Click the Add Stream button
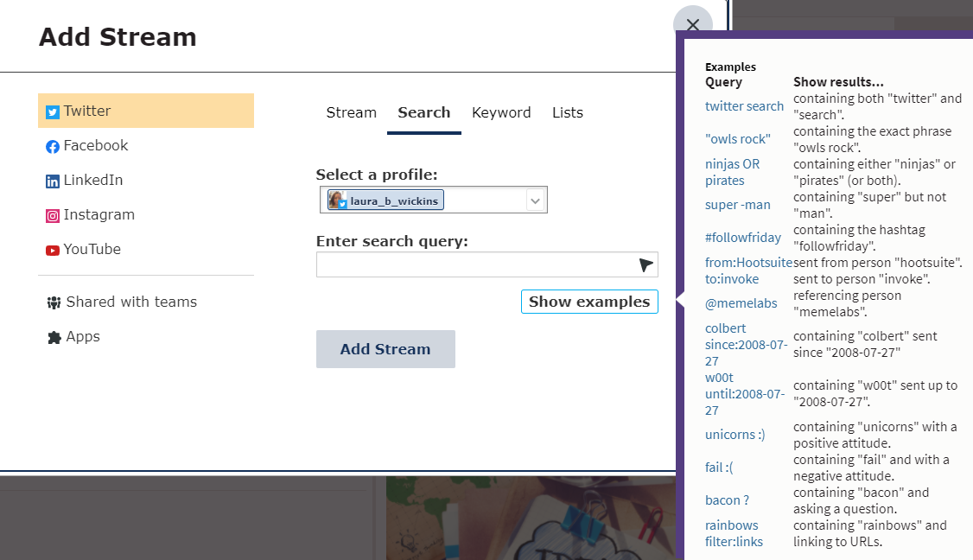This screenshot has height=560, width=973. tap(385, 349)
